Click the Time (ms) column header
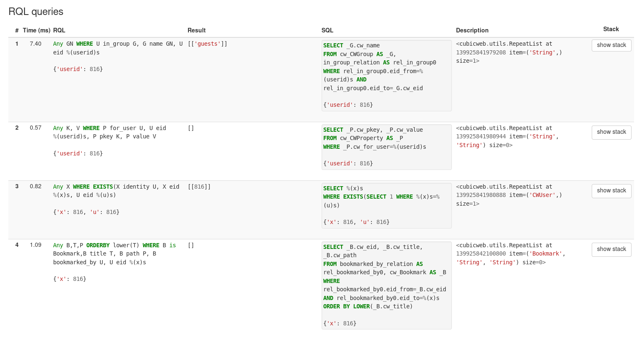 [x=37, y=30]
